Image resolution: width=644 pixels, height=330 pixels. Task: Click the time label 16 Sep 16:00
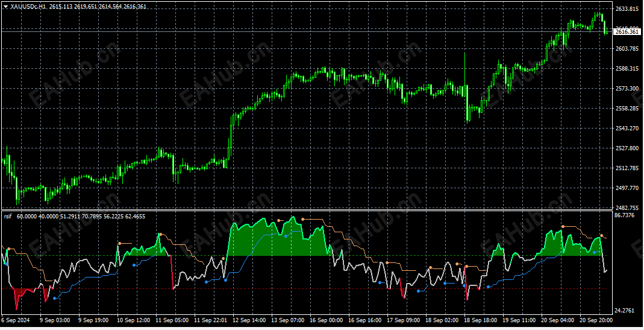pyautogui.click(x=364, y=320)
